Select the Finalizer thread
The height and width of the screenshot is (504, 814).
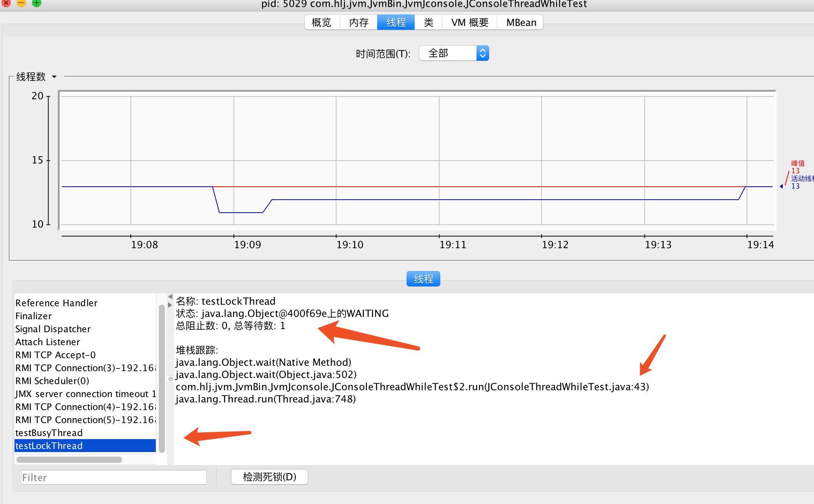pos(34,316)
